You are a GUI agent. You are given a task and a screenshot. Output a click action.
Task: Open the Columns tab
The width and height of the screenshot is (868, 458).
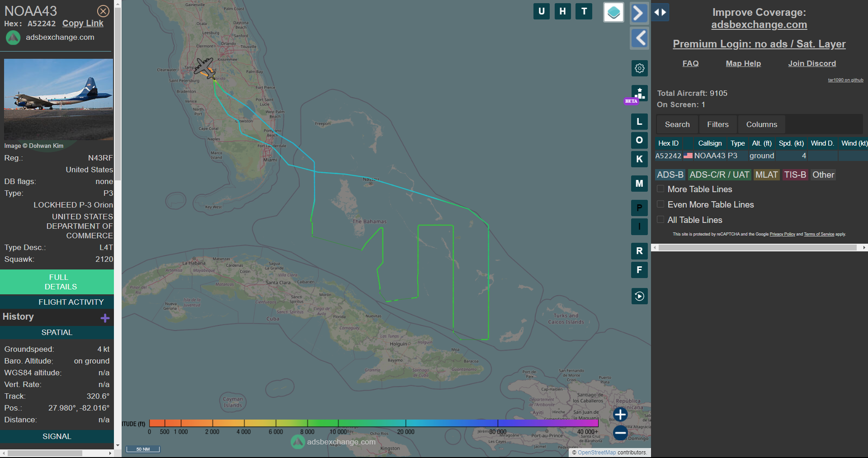tap(762, 124)
